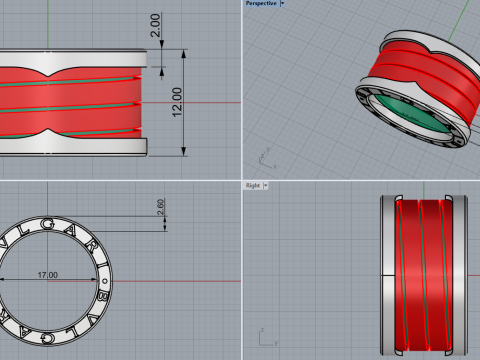This screenshot has width=480, height=360.
Task: Select the 12.00 height dimension text
Action: tap(177, 102)
